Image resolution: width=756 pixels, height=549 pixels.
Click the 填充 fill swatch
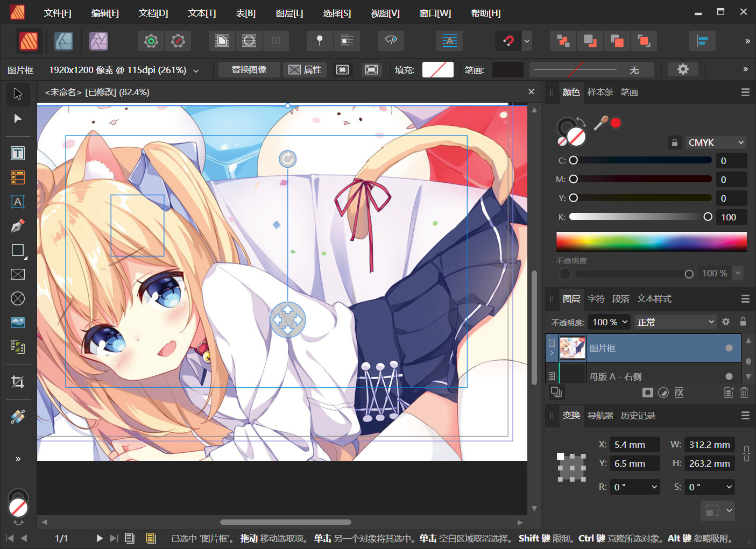coord(438,69)
